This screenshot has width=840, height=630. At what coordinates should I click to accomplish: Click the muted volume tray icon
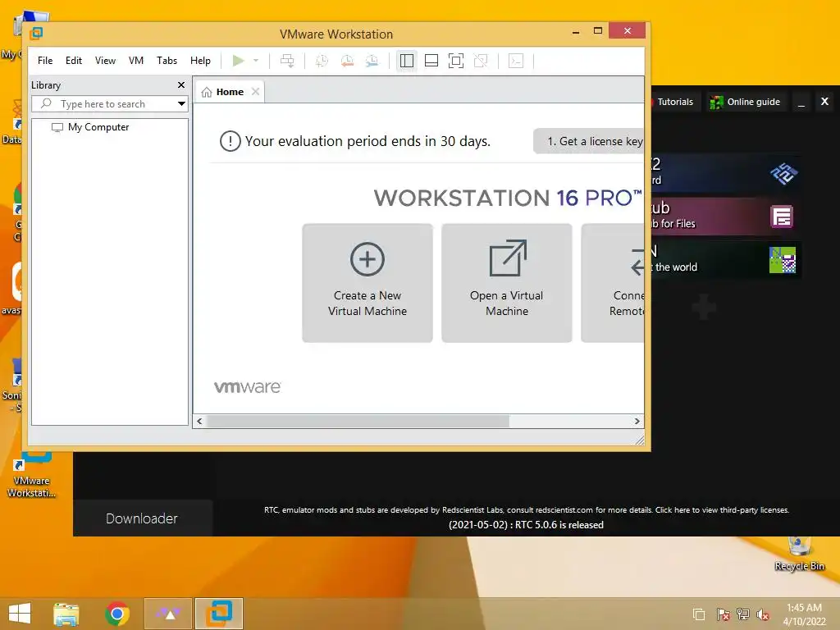pos(762,614)
